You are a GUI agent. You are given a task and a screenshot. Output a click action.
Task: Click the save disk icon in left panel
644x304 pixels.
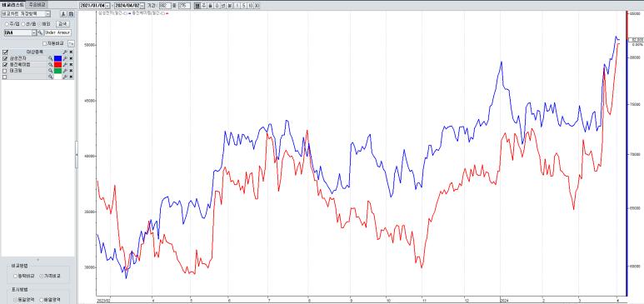point(71,14)
